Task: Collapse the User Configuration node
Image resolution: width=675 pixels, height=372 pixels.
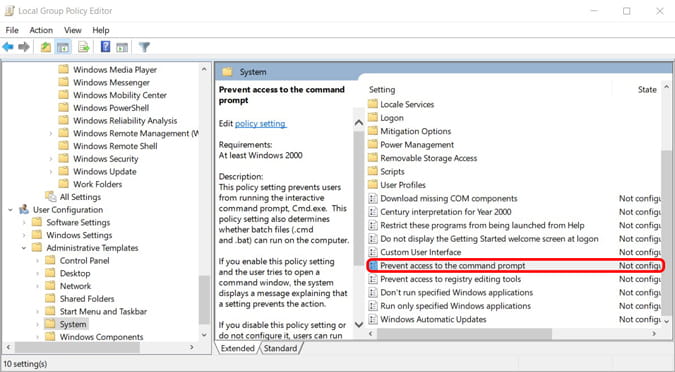Action: (x=10, y=210)
